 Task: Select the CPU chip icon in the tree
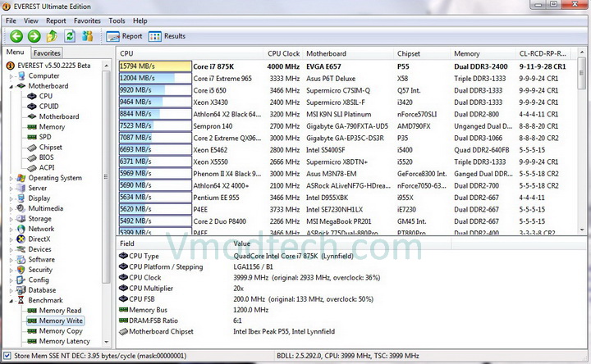pyautogui.click(x=32, y=97)
